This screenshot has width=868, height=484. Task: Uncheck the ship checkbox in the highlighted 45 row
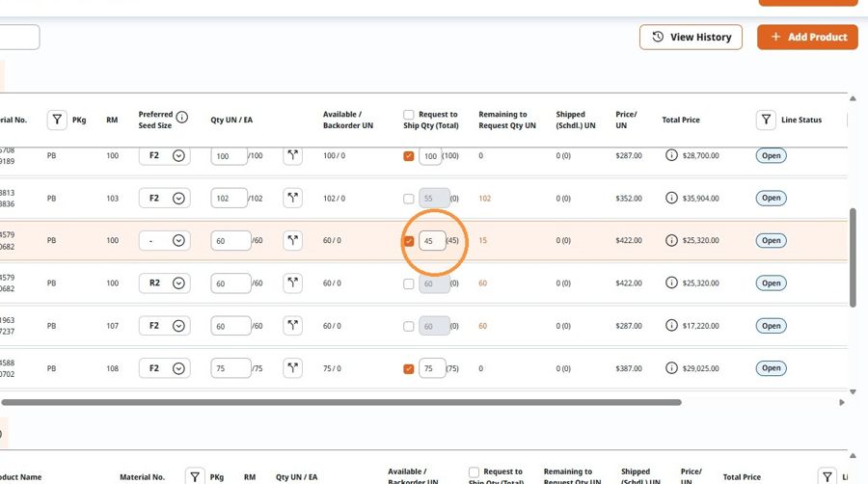tap(409, 241)
